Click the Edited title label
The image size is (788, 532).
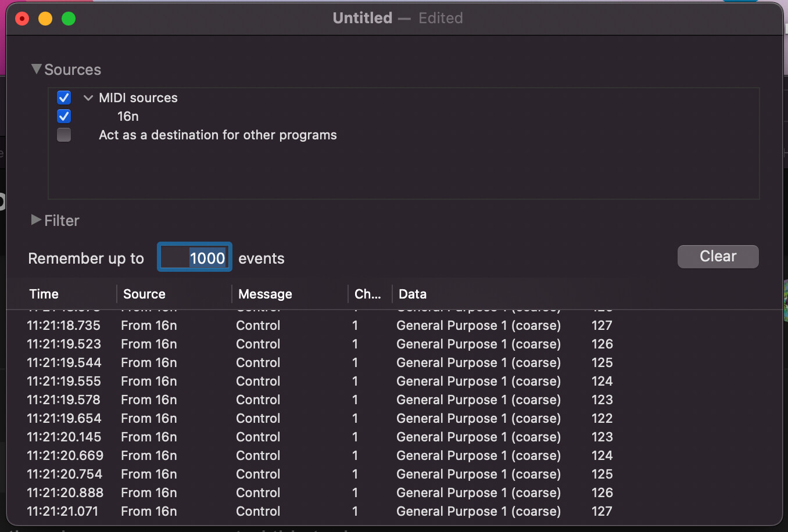(440, 18)
